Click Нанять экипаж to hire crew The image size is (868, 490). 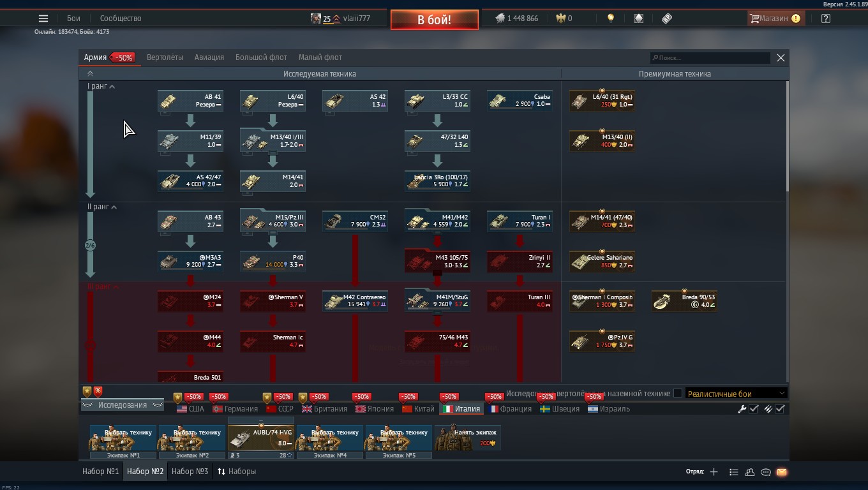(x=468, y=438)
